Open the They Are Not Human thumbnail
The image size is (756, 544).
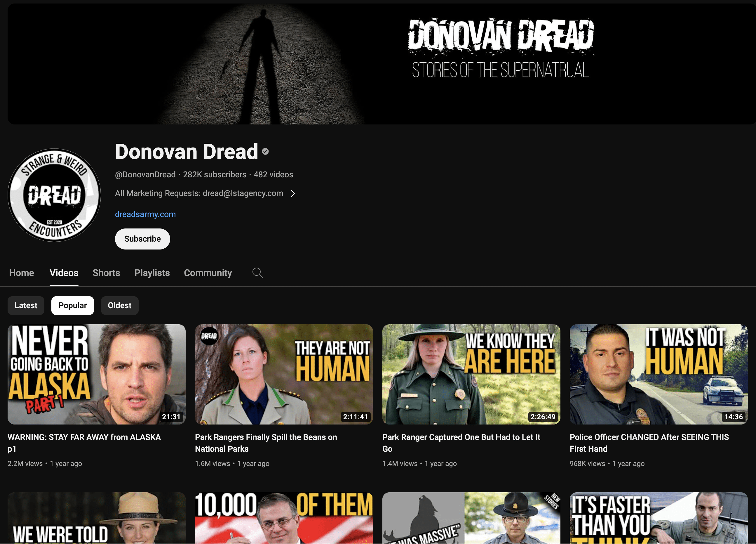point(284,374)
